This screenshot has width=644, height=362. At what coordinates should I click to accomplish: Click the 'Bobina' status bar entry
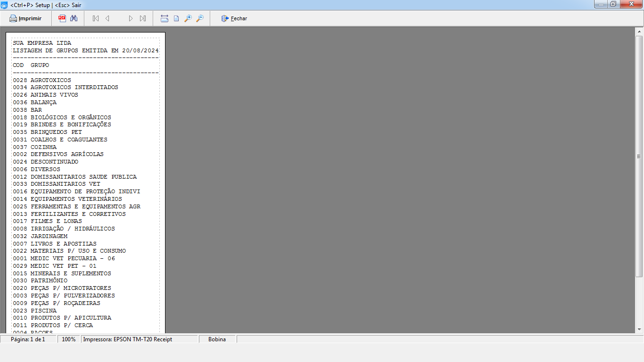[x=217, y=339]
